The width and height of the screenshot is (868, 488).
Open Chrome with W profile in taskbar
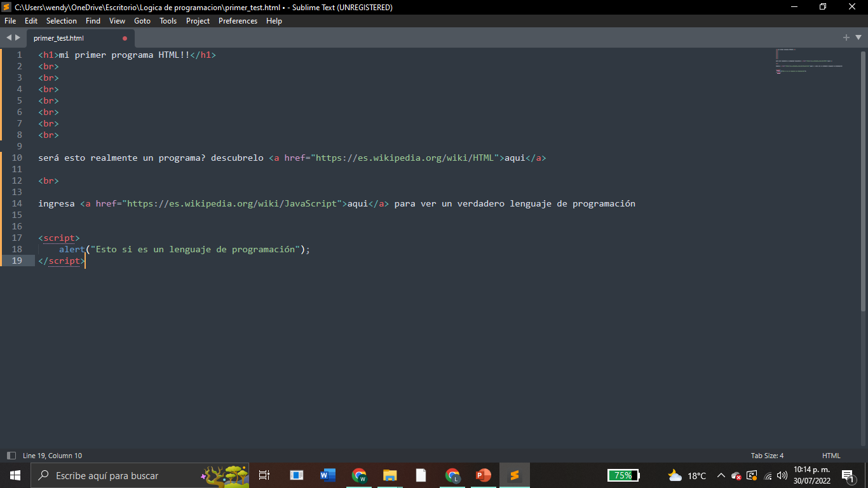[359, 475]
